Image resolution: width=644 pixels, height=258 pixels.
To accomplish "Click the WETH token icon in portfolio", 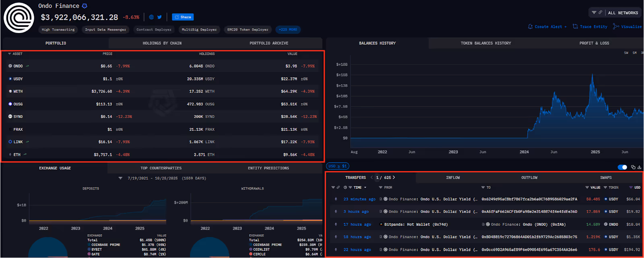I will click(x=10, y=91).
